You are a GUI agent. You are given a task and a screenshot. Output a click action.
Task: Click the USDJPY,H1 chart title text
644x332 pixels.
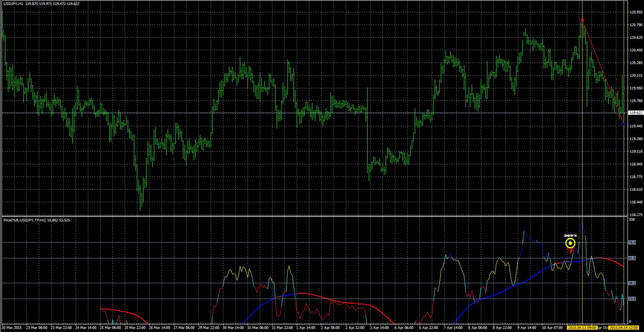coord(13,3)
